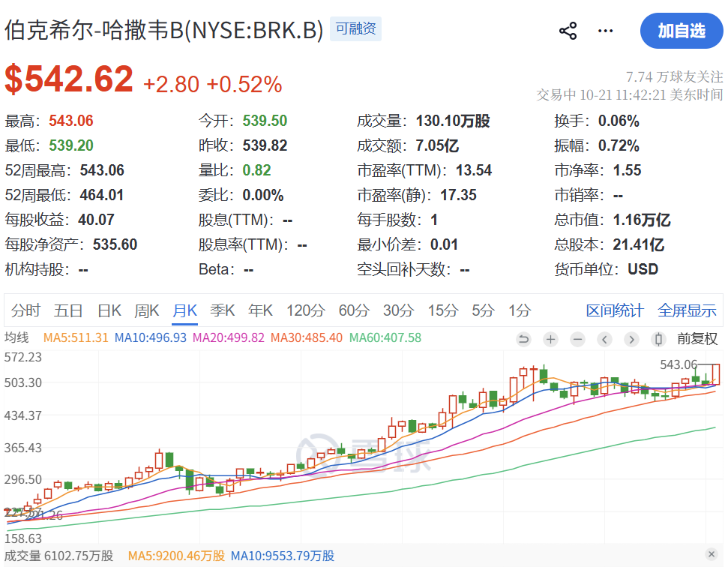Screen dimensions: 728x567
Task: Select the 日K chart tab
Action: point(109,310)
